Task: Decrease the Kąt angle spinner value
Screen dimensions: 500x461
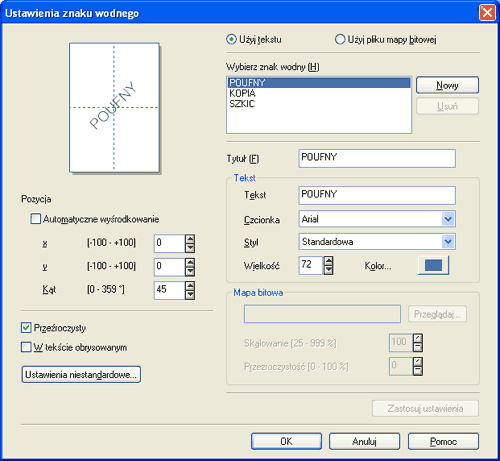Action: coord(190,295)
